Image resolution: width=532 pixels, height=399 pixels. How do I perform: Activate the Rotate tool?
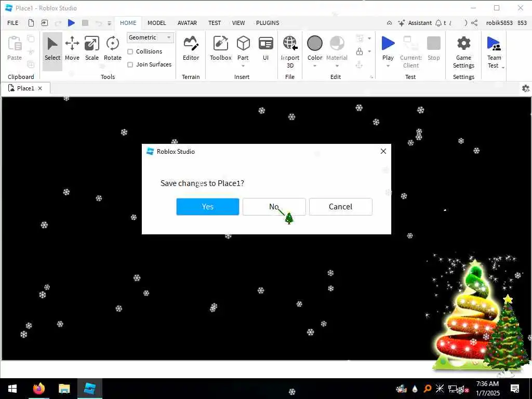(113, 49)
